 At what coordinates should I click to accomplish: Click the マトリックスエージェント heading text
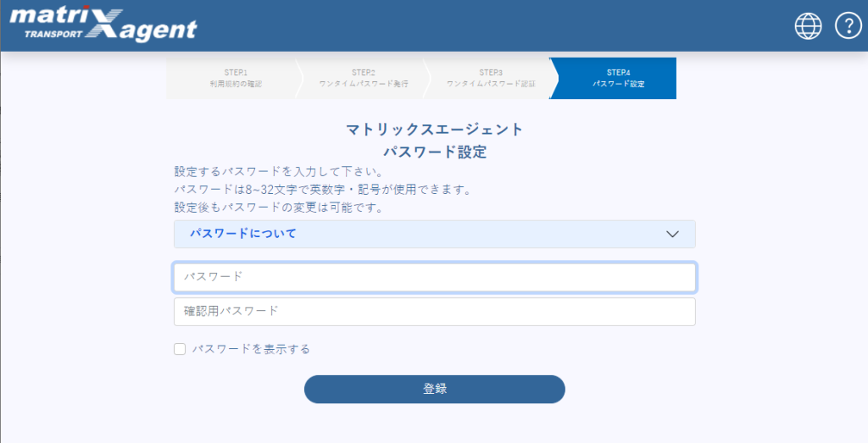coord(435,130)
